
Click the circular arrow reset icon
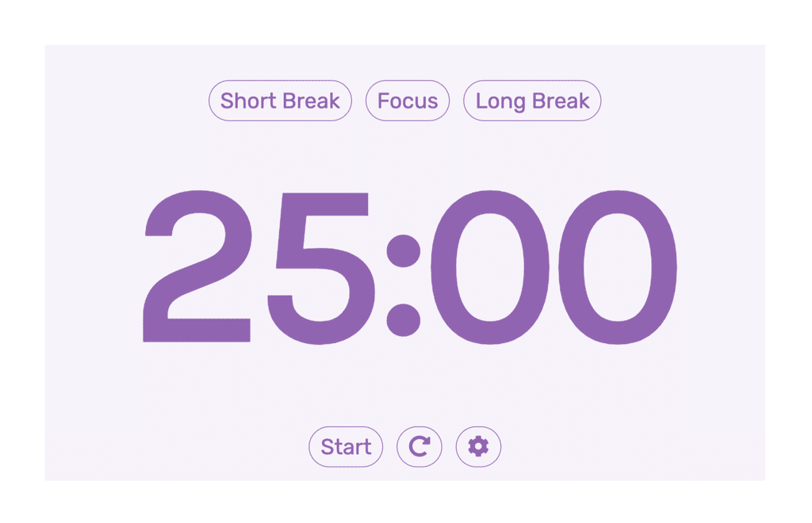419,446
